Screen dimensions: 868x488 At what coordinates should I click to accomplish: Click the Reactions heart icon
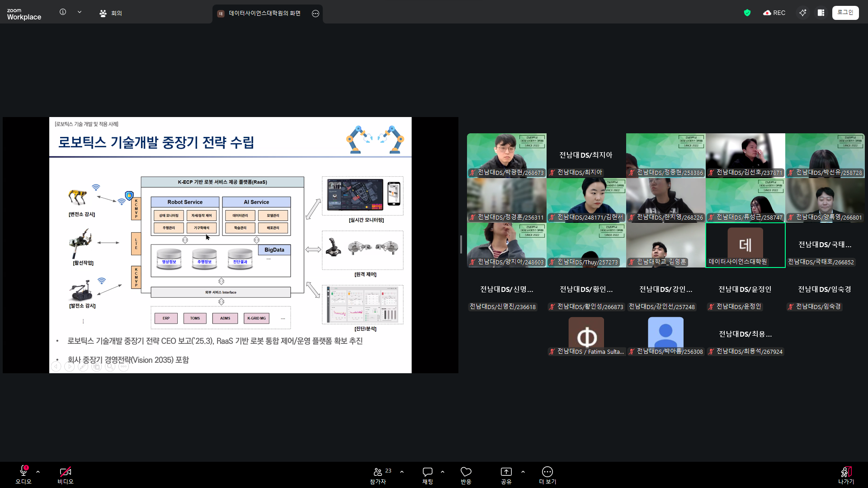(466, 472)
